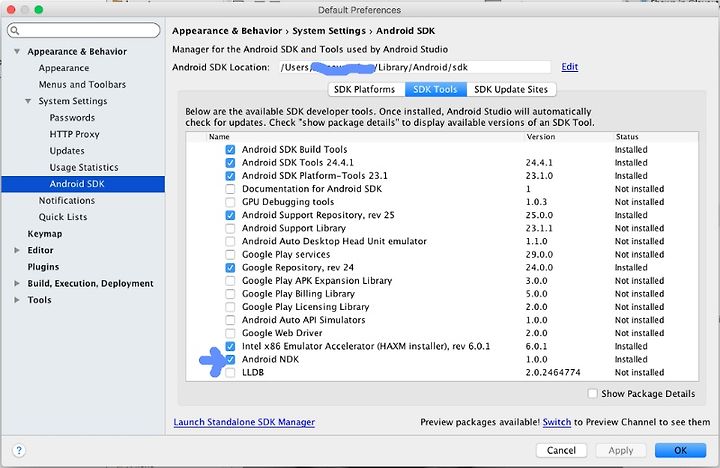Select Updates settings item

tap(67, 151)
